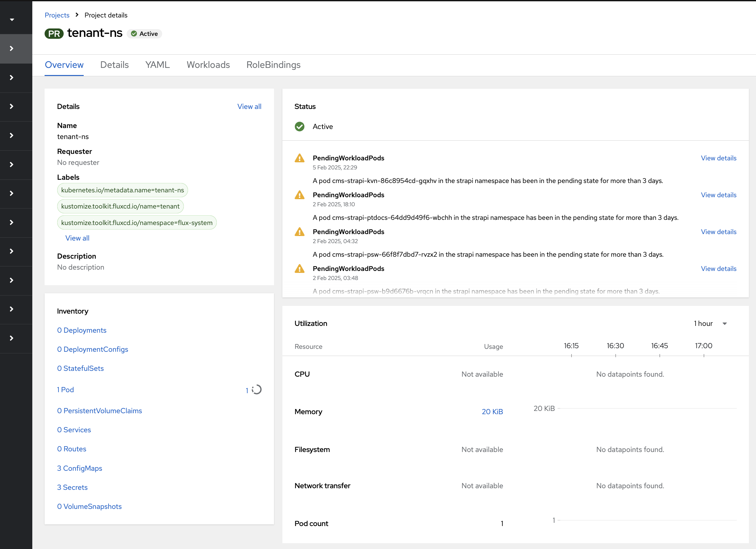This screenshot has width=756, height=549.
Task: Select the kustomize.toolkit.fluxcd.io/name=tenant label
Action: click(x=120, y=206)
